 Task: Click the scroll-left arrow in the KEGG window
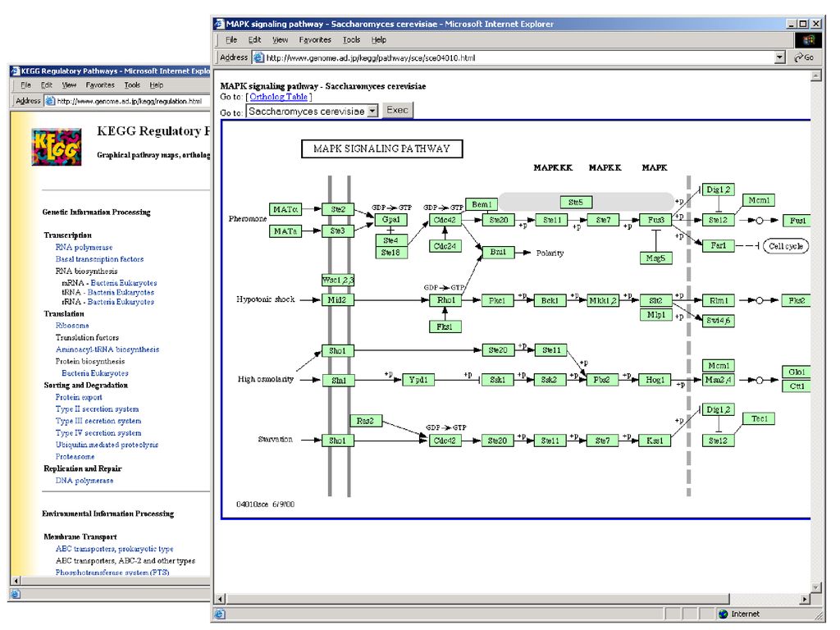pos(16,580)
